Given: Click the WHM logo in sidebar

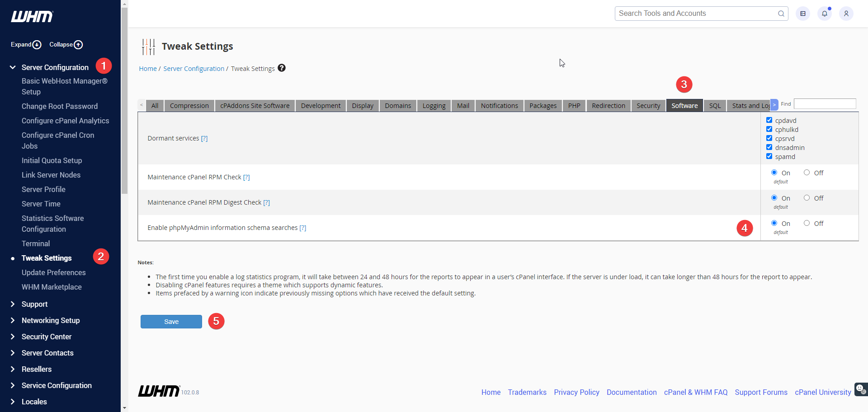Looking at the screenshot, I should pyautogui.click(x=32, y=17).
